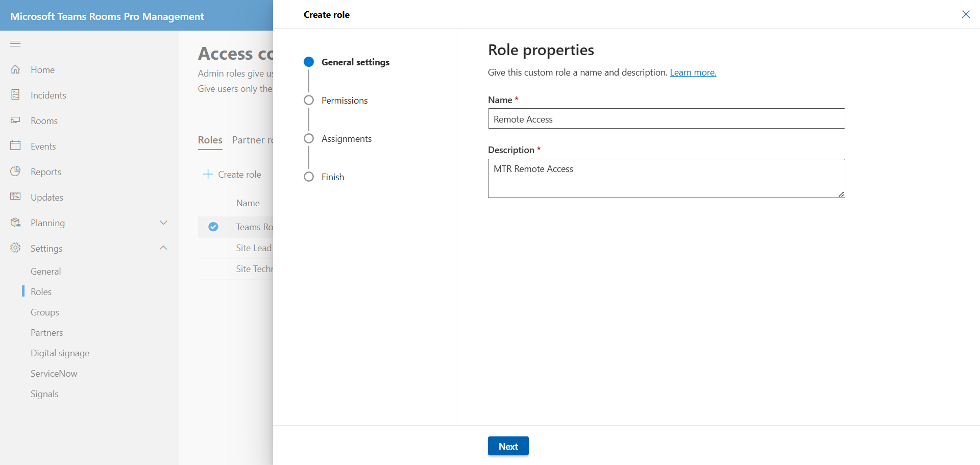Open General under Settings

pos(45,272)
